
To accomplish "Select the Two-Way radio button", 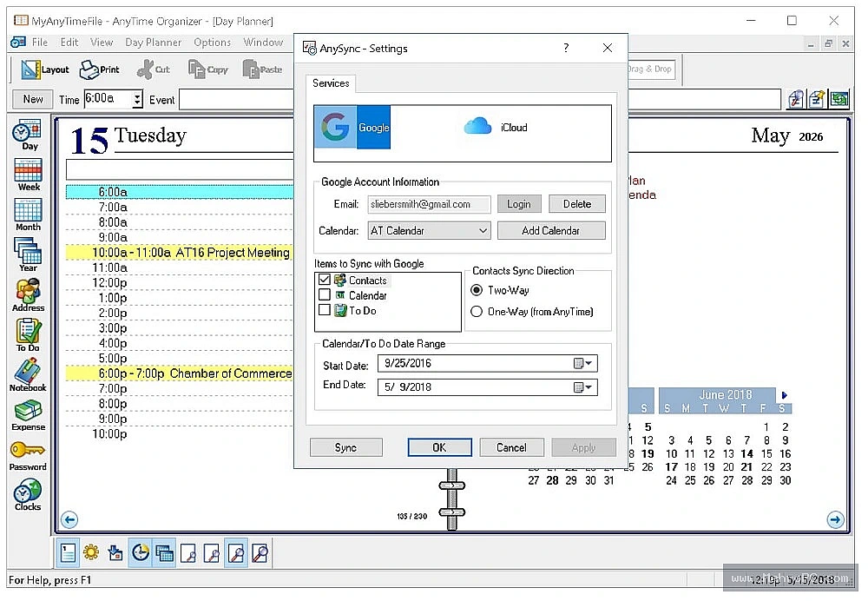I will [476, 290].
